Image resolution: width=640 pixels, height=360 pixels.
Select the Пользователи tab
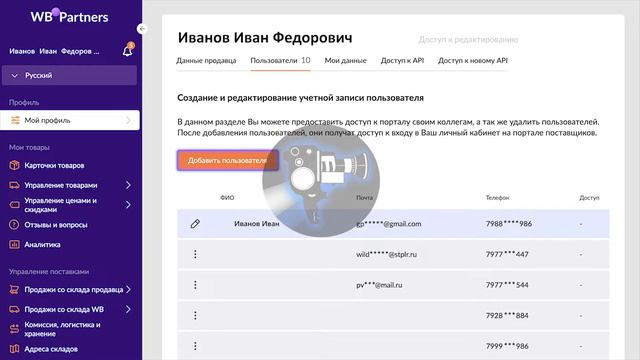[x=280, y=60]
